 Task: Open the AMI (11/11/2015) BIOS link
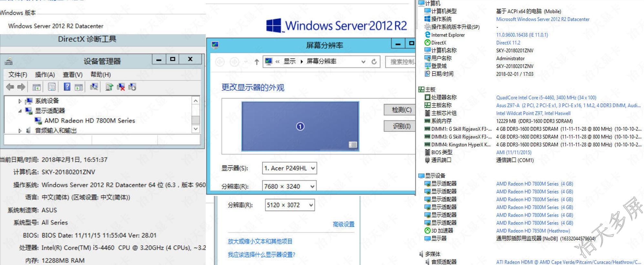pos(514,152)
